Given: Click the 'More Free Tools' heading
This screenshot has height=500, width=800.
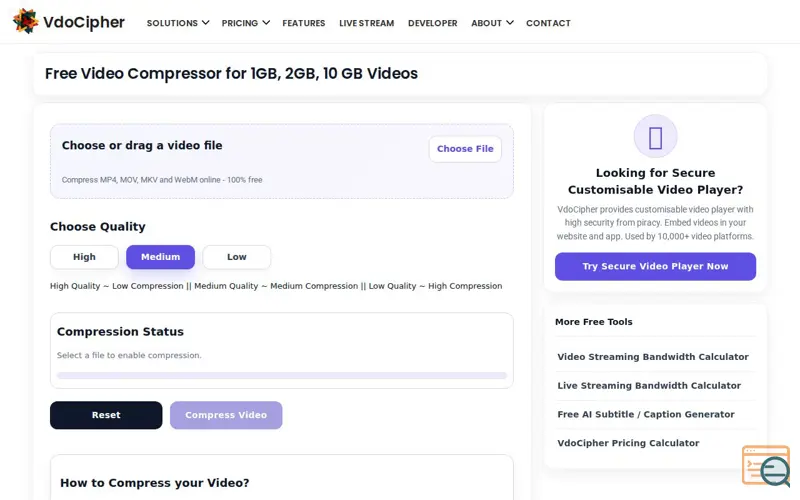Looking at the screenshot, I should tap(593, 322).
